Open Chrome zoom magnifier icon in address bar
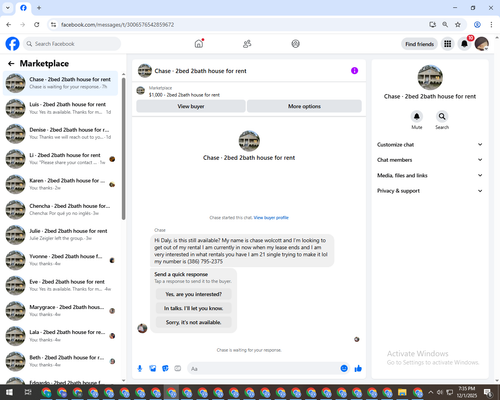Image resolution: width=500 pixels, height=400 pixels. (445, 25)
